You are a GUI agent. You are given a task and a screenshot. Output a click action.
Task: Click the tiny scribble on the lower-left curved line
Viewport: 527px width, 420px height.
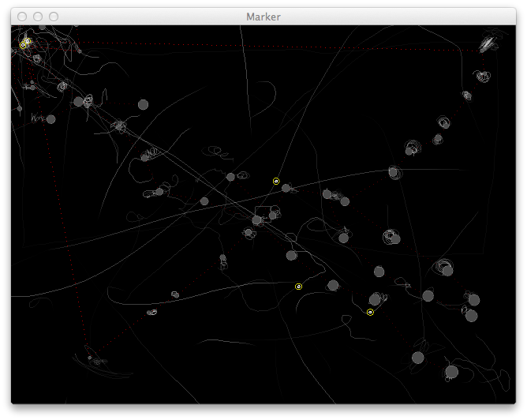pos(174,294)
